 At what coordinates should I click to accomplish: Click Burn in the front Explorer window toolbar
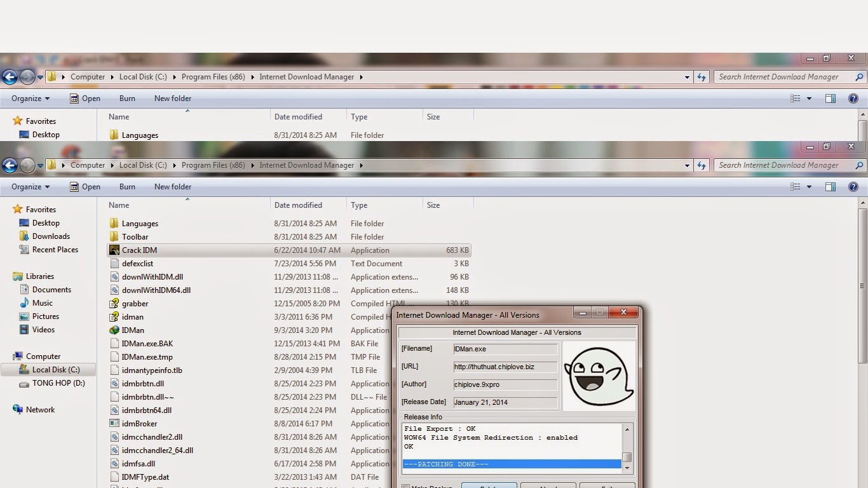(x=127, y=187)
